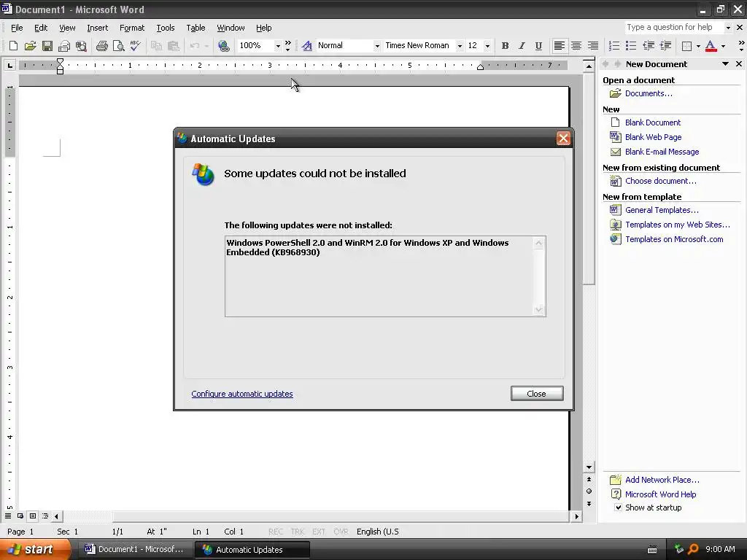Open the Times New Roman font dropdown

[x=460, y=46]
